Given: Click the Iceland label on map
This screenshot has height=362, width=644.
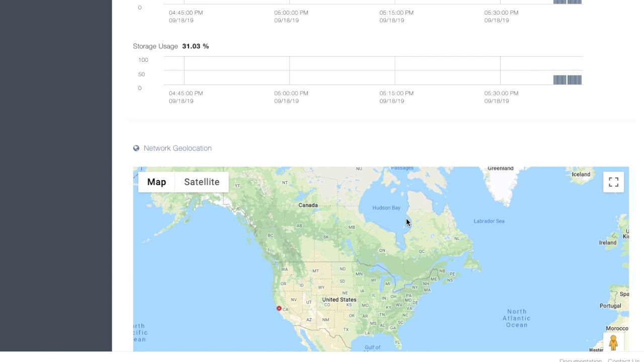Looking at the screenshot, I should (581, 174).
